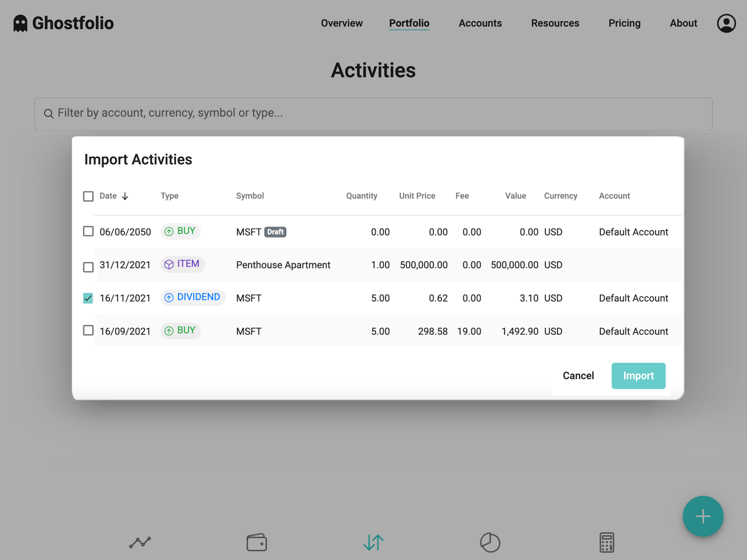Check the 16/09/2021 BUY activity row
This screenshot has width=747, height=560.
point(88,331)
